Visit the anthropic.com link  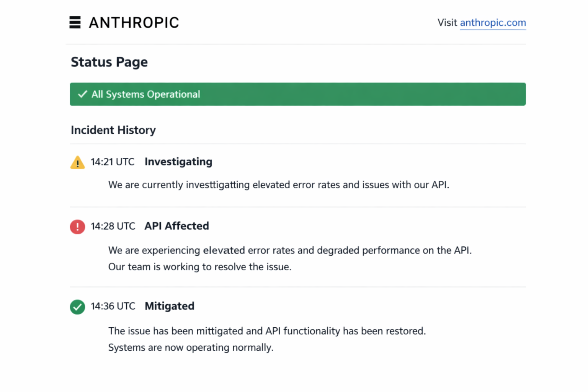click(493, 23)
